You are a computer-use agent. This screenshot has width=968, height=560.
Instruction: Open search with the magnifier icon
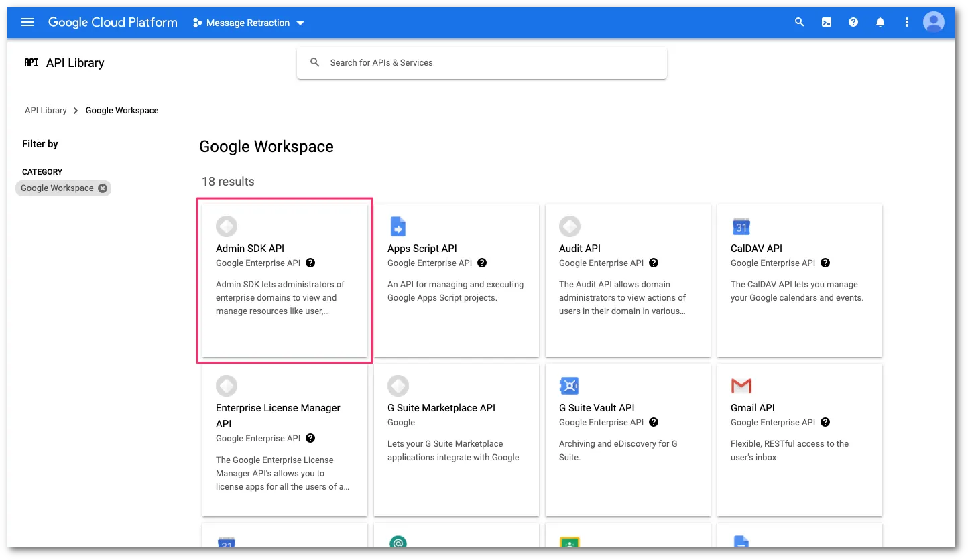coord(799,22)
